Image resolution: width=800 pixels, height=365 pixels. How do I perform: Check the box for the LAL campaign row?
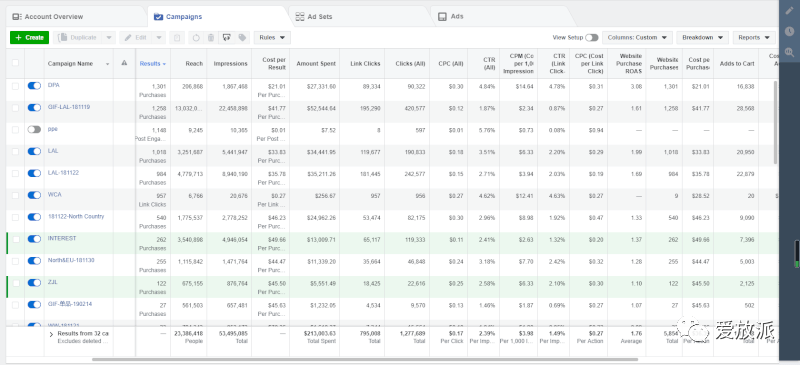click(x=15, y=152)
